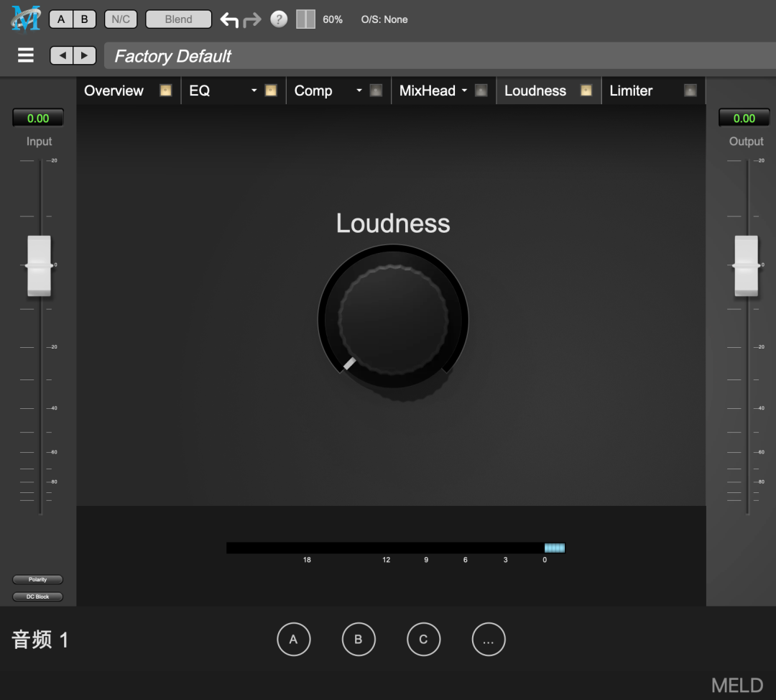Click the blue M plugin logo

(26, 19)
